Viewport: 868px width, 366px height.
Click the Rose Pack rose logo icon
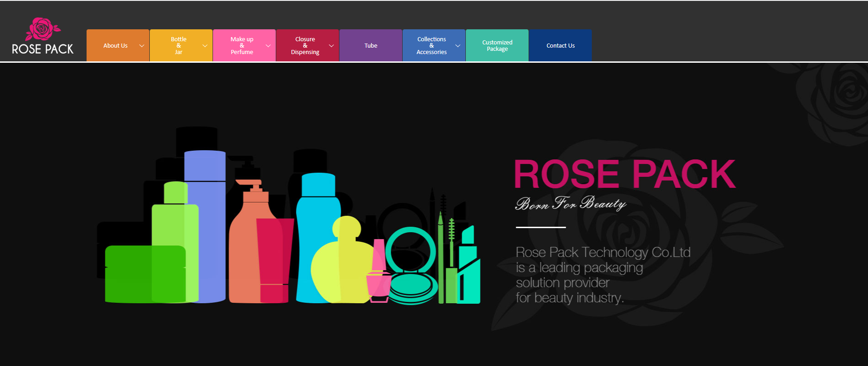pos(43,29)
